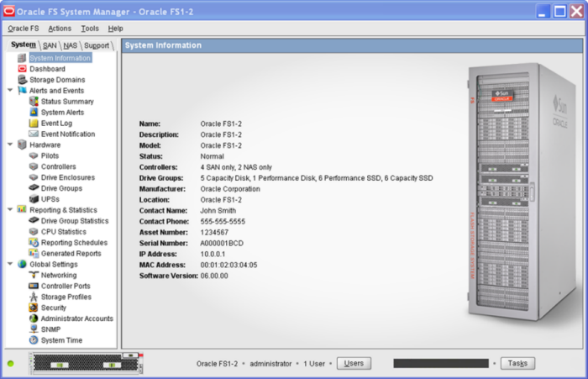588x379 pixels.
Task: Click the green system status indicator
Action: (10, 363)
